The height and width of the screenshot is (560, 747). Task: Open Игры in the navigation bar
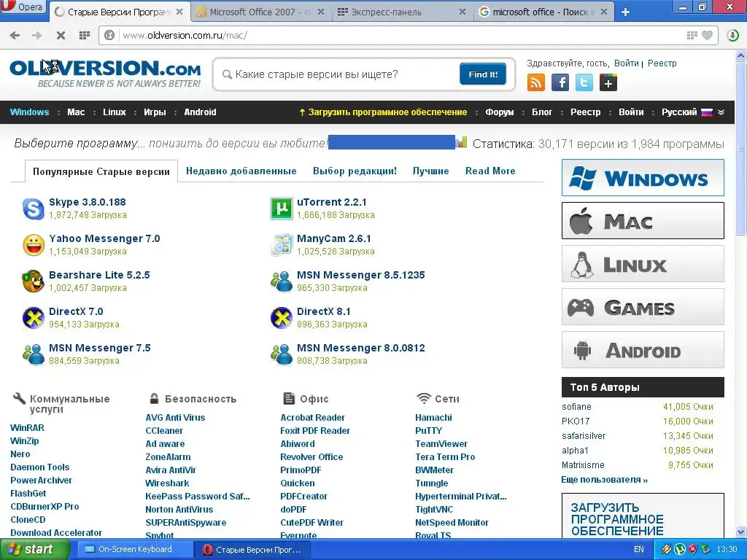155,112
